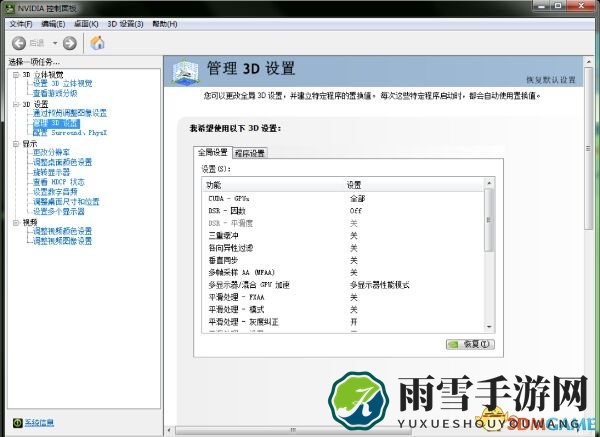Select the DSR - 因数 row

click(343, 211)
